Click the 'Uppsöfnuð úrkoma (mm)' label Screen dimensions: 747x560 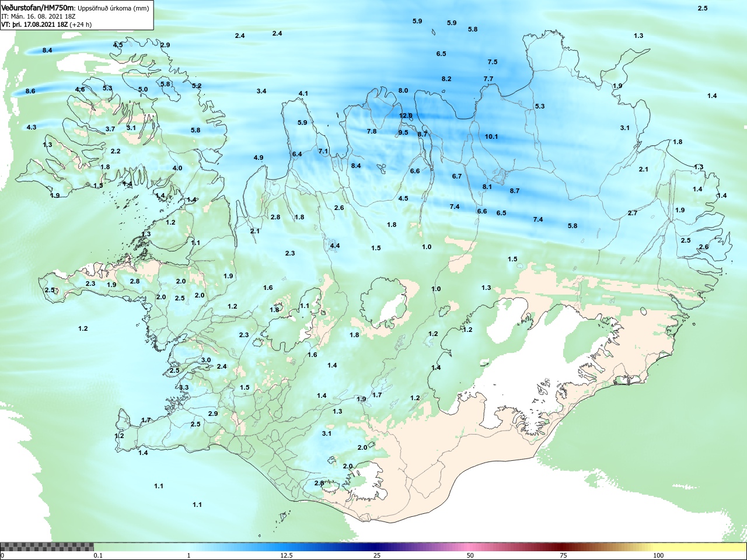(x=113, y=8)
